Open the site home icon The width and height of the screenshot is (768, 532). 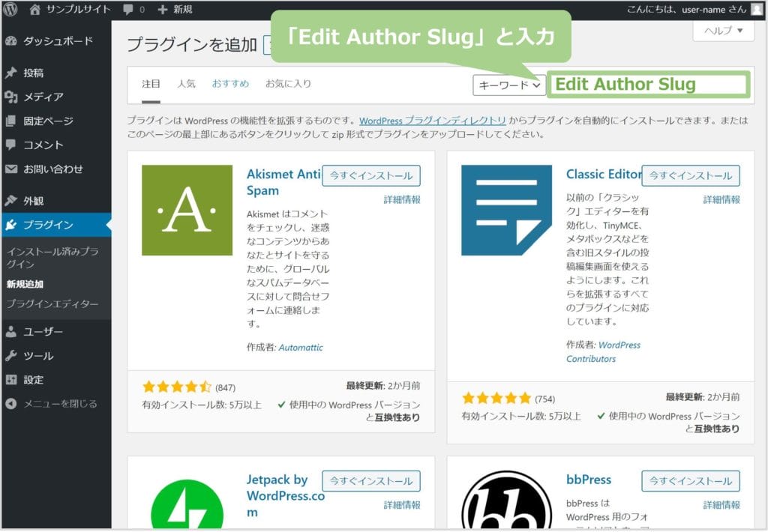(x=34, y=9)
